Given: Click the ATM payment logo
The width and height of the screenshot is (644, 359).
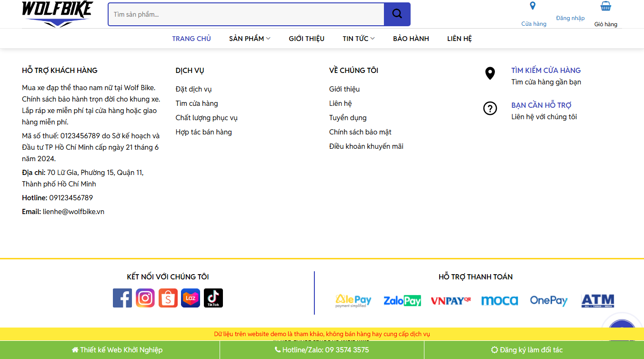Looking at the screenshot, I should pos(598,301).
